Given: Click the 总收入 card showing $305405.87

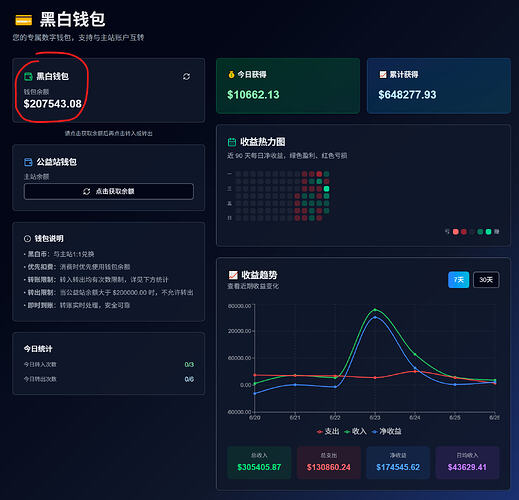Looking at the screenshot, I should (x=259, y=463).
